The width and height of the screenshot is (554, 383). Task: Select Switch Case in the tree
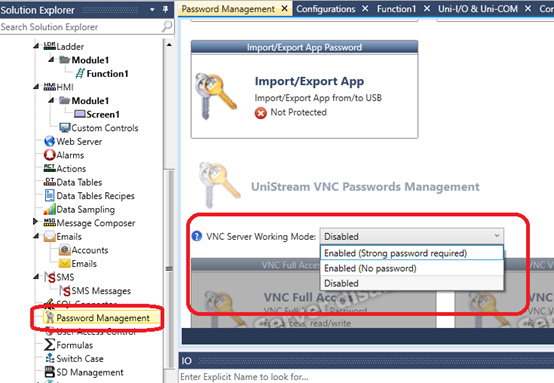[80, 358]
